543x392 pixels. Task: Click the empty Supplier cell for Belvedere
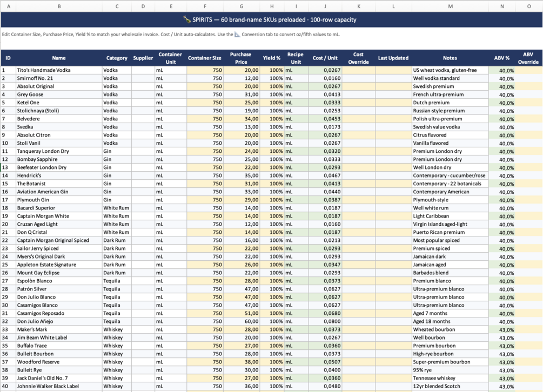[143, 119]
